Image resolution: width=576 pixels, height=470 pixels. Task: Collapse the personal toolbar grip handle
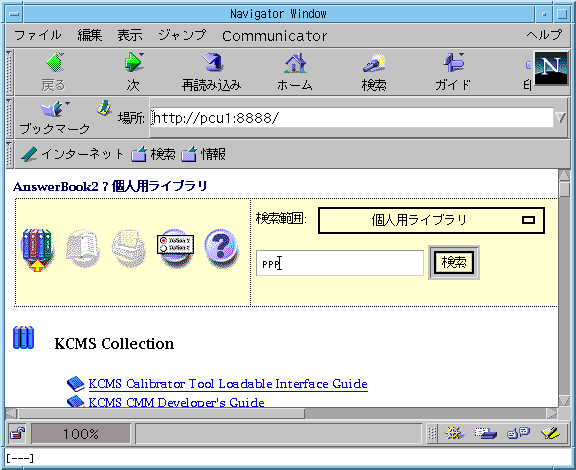pyautogui.click(x=10, y=154)
